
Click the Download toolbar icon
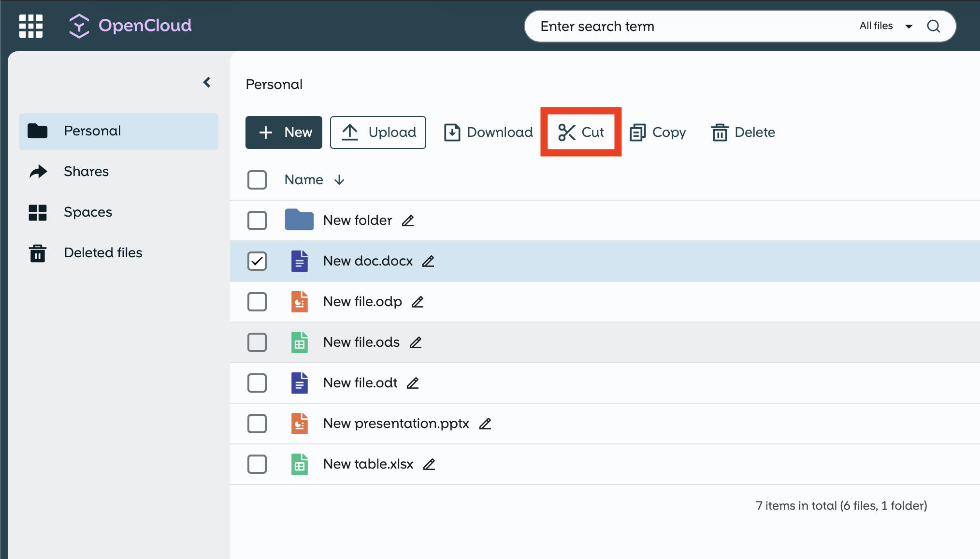(452, 132)
